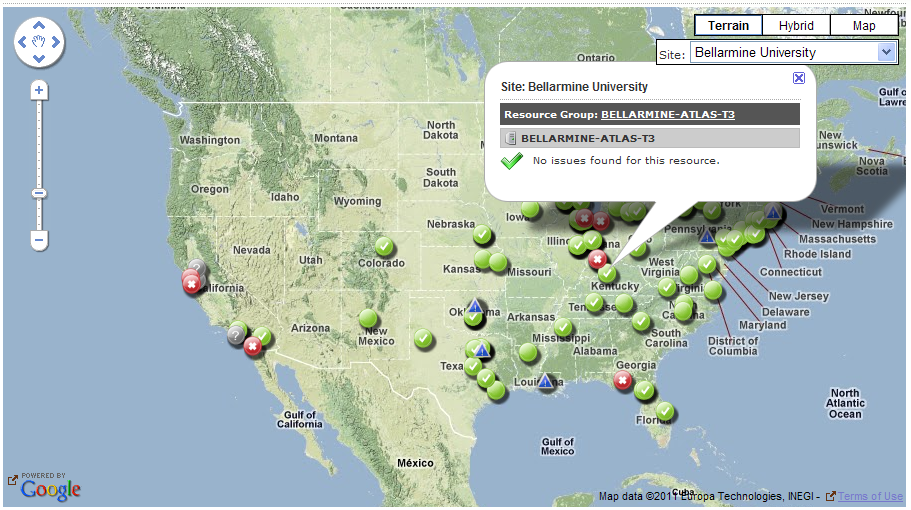
Task: Pan the map down with arrow control
Action: pyautogui.click(x=39, y=59)
